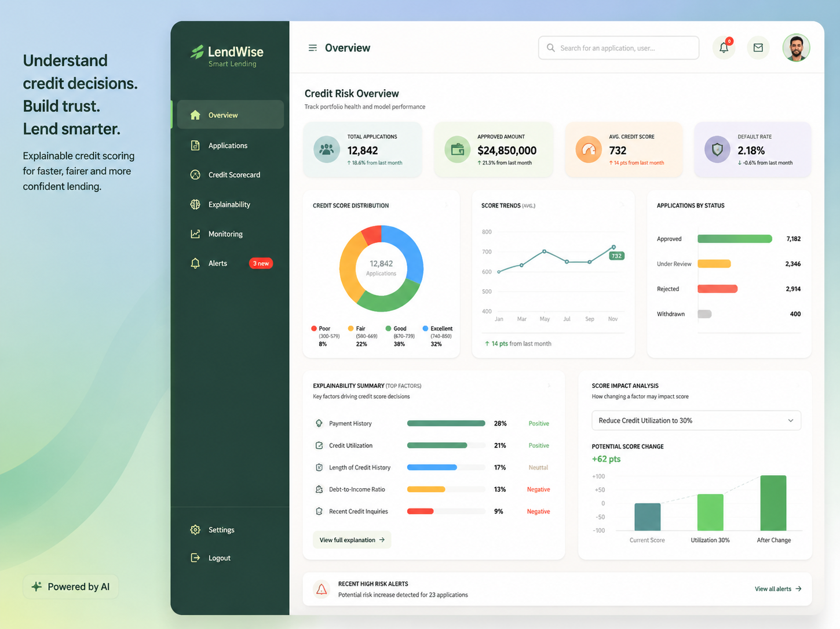Click the Total Applications people icon
840x629 pixels.
click(x=327, y=150)
